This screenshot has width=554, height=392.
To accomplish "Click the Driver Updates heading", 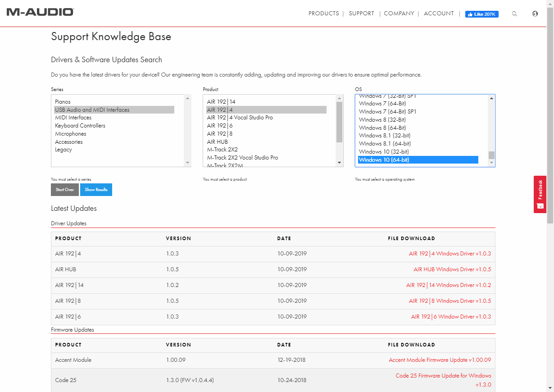I will (x=68, y=223).
